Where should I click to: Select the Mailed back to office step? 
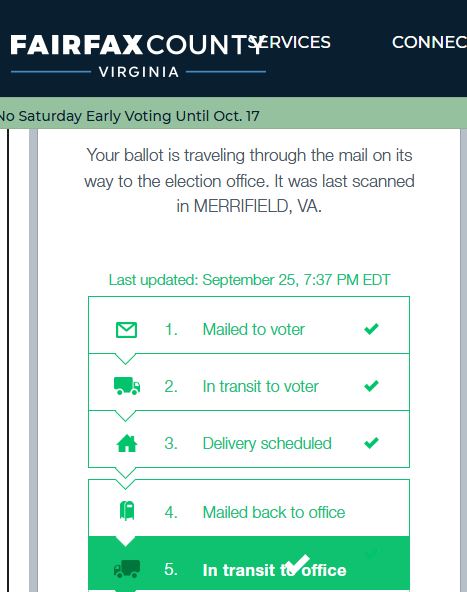[x=249, y=508]
